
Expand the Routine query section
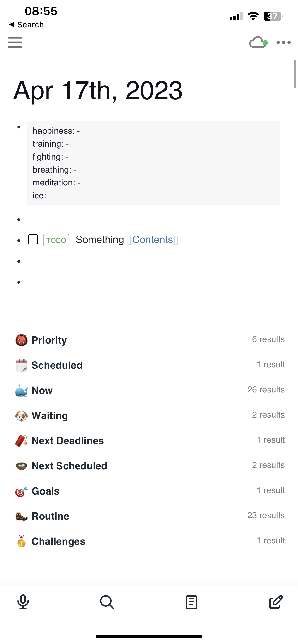pos(50,516)
